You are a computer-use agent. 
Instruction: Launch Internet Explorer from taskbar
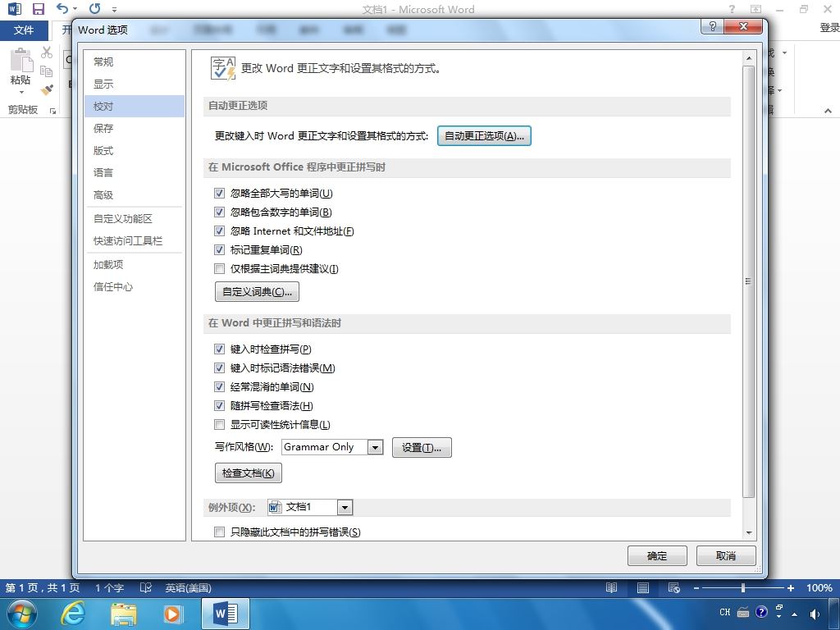coord(72,614)
